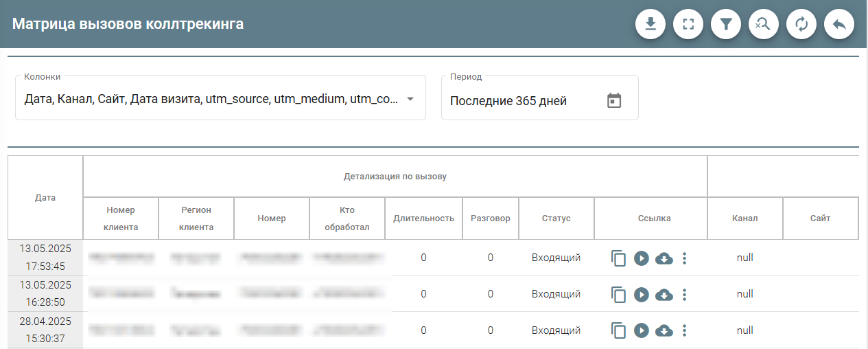Viewport: 868px width, 349px height.
Task: Click the Период field 'Последние 365 дней'
Action: tap(508, 101)
